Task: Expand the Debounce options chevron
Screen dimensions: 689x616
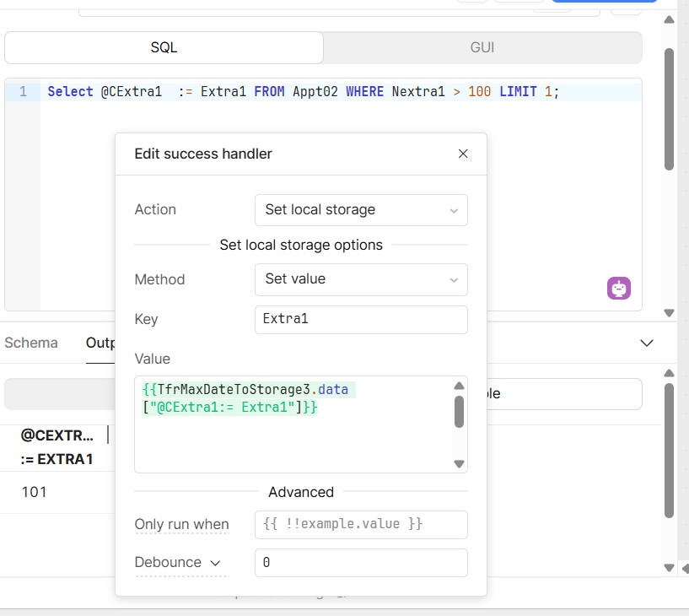Action: (215, 562)
